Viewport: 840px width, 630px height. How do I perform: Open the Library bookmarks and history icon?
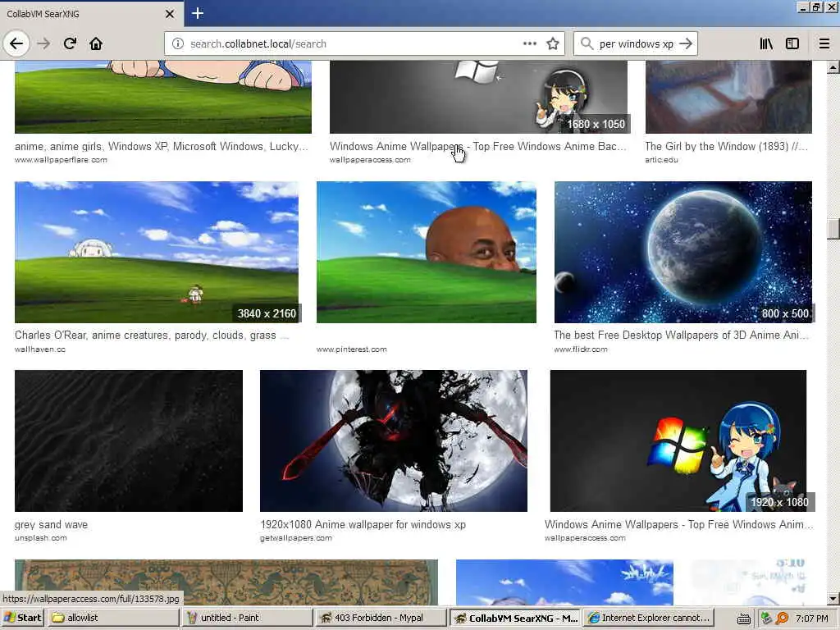point(766,43)
